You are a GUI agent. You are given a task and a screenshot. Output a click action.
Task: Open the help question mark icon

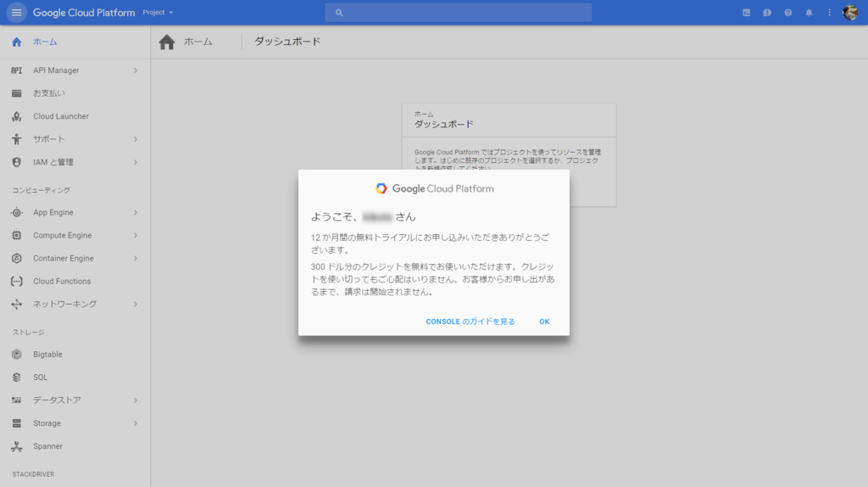tap(787, 12)
